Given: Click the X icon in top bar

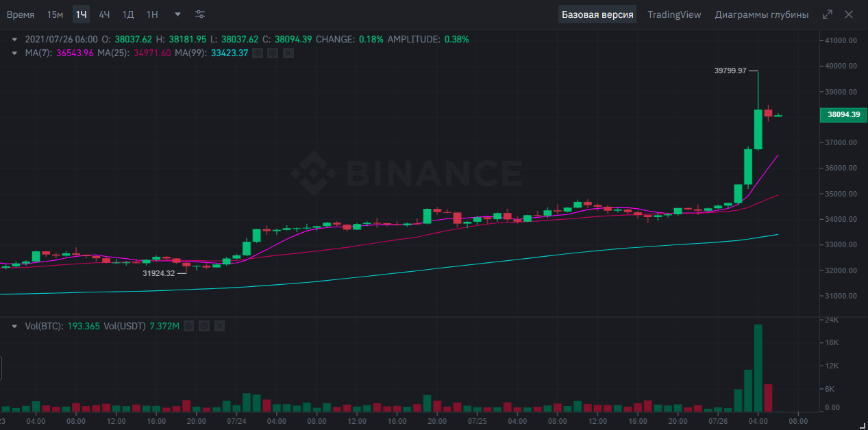Looking at the screenshot, I should tap(850, 14).
